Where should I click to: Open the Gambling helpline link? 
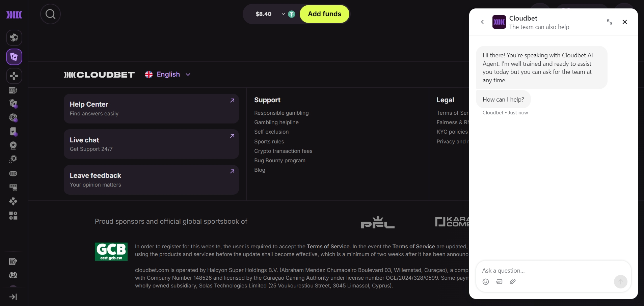coord(276,122)
